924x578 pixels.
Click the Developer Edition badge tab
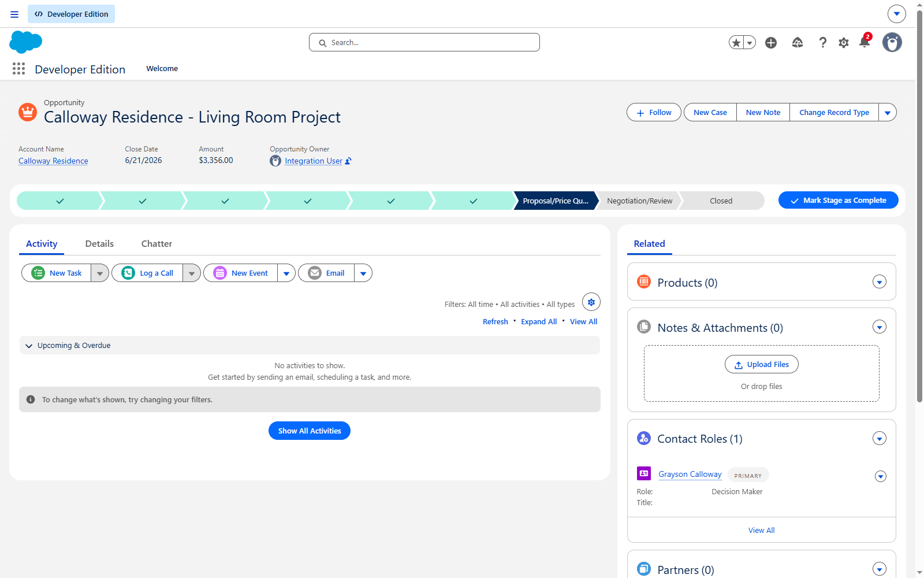point(71,14)
